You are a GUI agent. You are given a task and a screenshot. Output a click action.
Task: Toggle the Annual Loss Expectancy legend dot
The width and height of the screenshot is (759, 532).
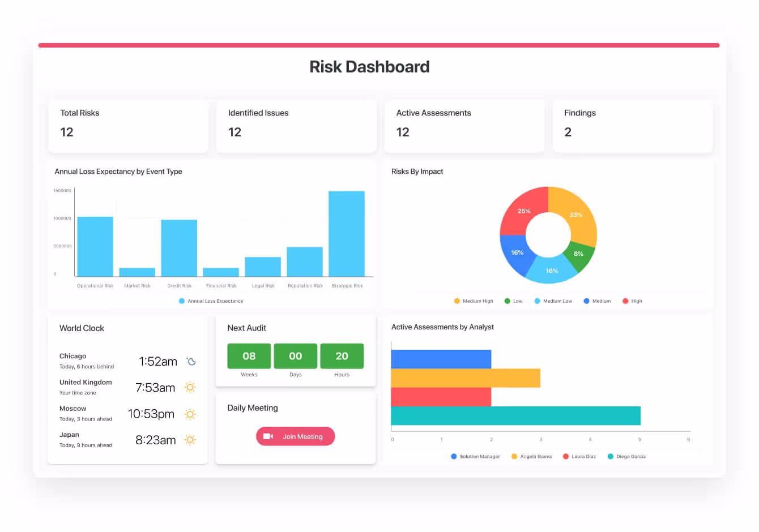tap(182, 301)
